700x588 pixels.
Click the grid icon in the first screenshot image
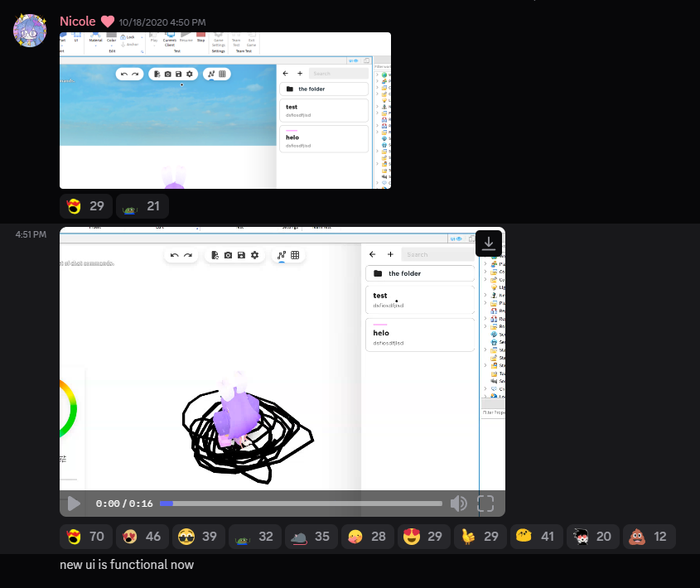pyautogui.click(x=222, y=74)
